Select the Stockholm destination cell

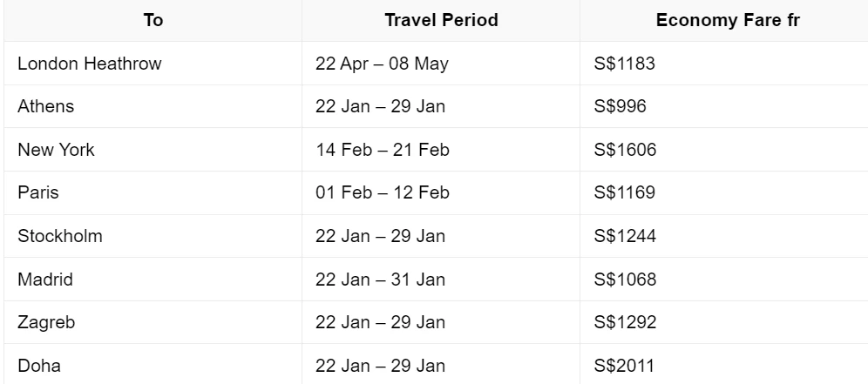(x=153, y=236)
